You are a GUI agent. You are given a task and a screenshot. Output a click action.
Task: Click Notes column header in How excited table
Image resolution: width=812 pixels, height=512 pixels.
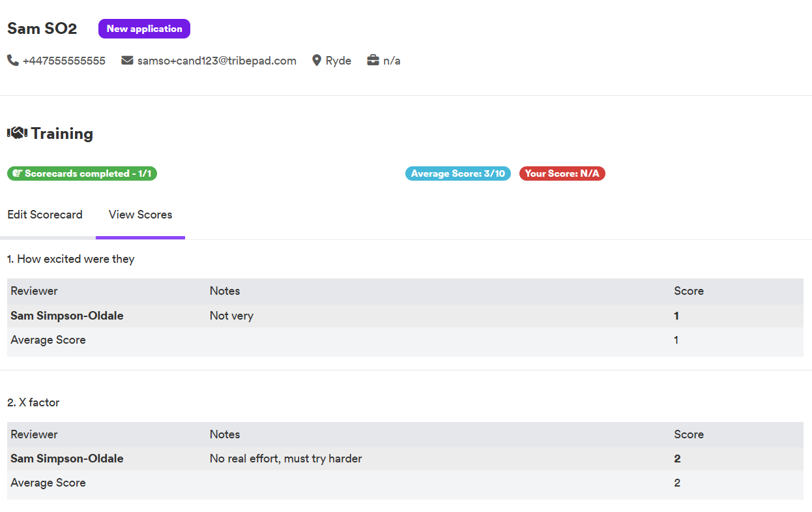point(225,291)
